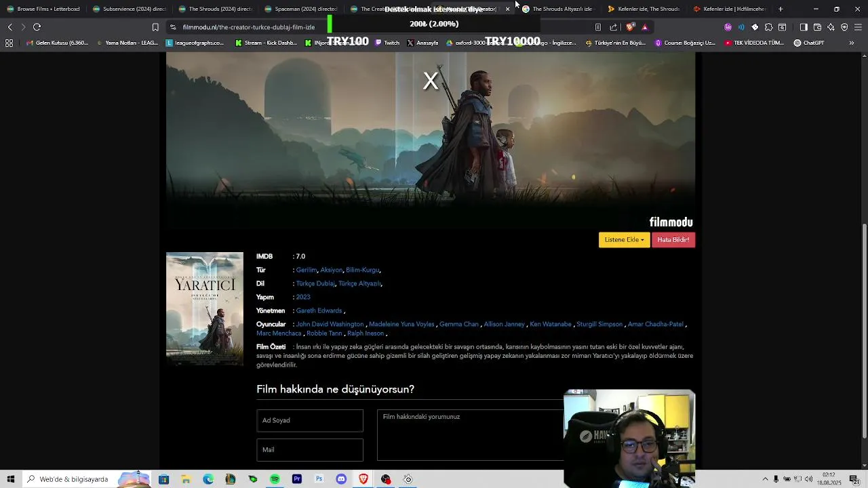Open Discord from the taskbar
Image resolution: width=868 pixels, height=488 pixels.
coord(341,479)
